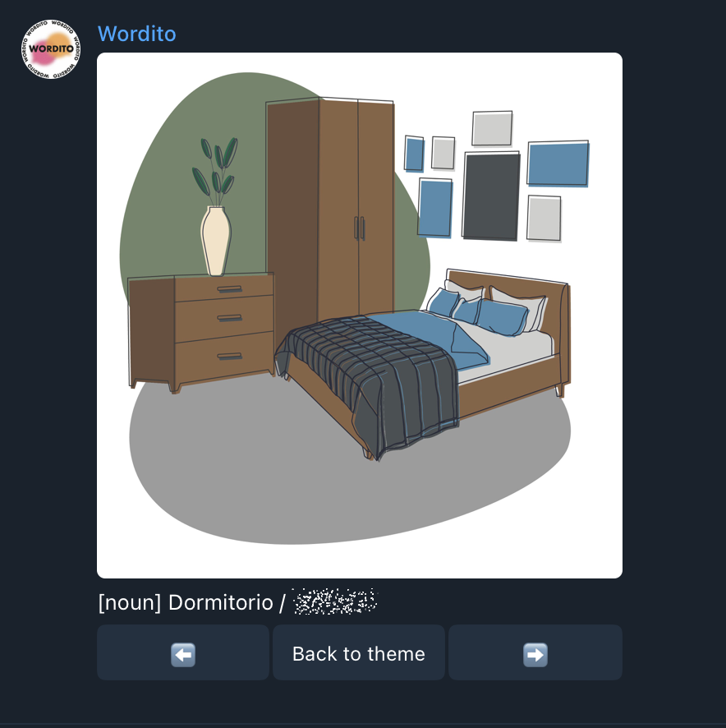
Task: Click the bottom drawer of the dresser
Action: pos(225,357)
